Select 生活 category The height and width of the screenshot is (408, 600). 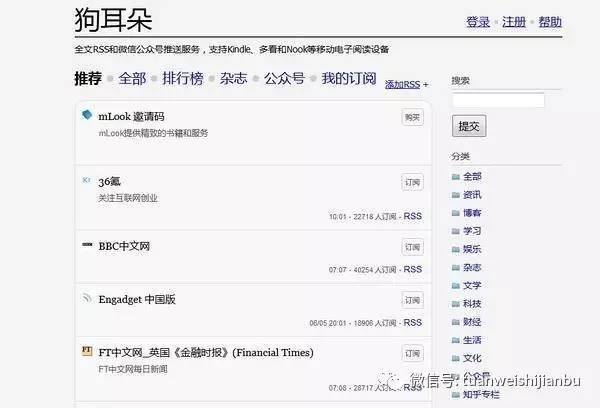point(472,340)
